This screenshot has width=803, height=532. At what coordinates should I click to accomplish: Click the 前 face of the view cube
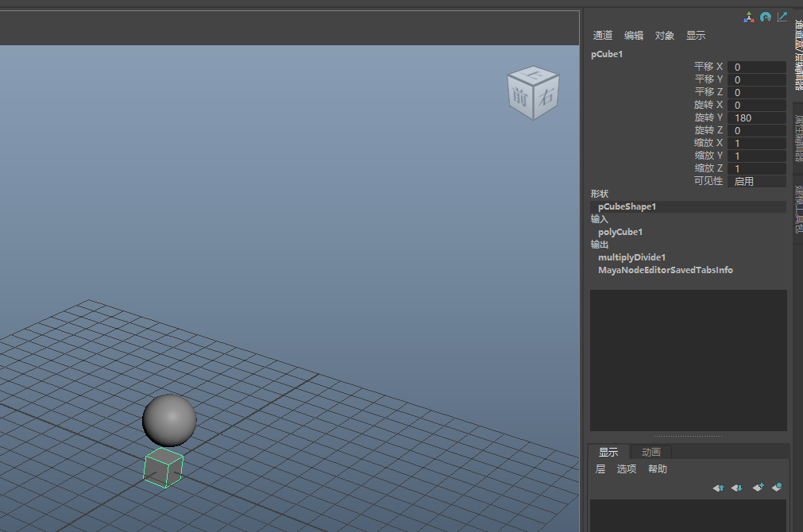519,97
